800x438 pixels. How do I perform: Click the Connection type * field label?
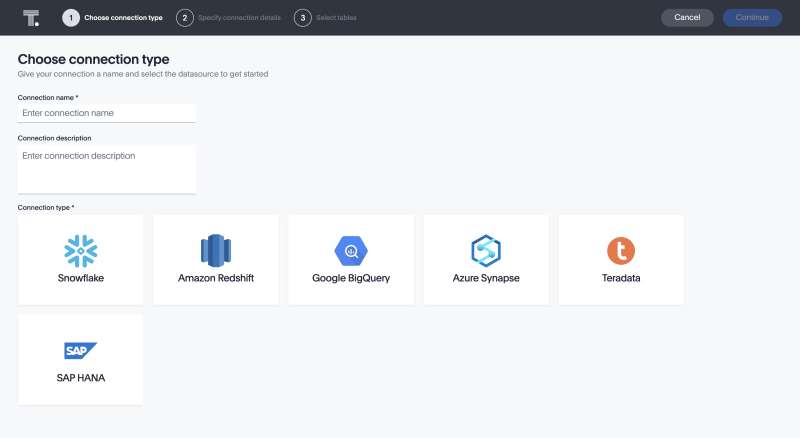click(46, 208)
